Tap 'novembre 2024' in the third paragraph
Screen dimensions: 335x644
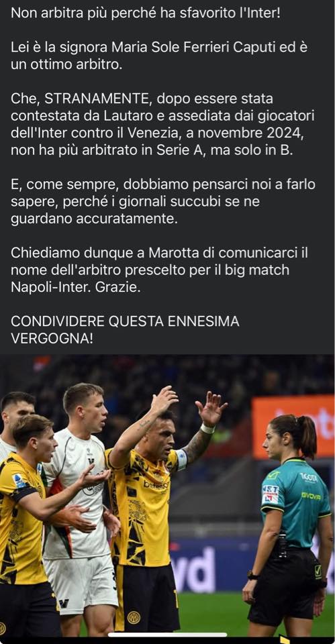265,133
